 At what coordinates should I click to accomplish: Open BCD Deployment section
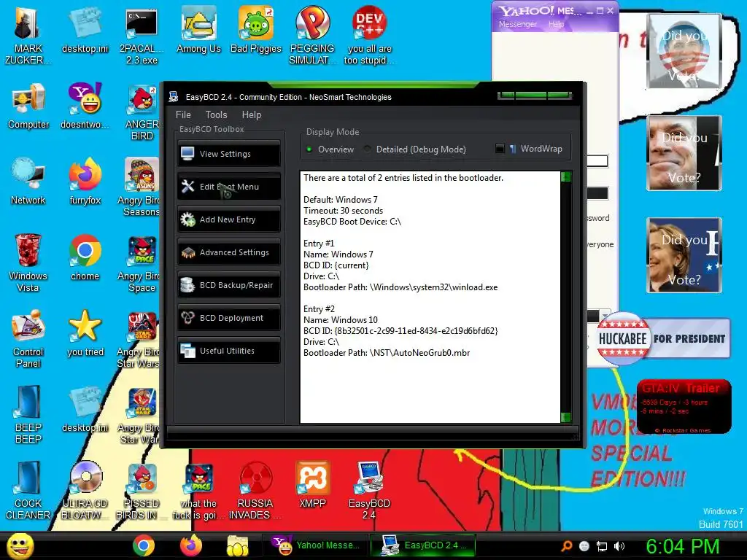(228, 318)
